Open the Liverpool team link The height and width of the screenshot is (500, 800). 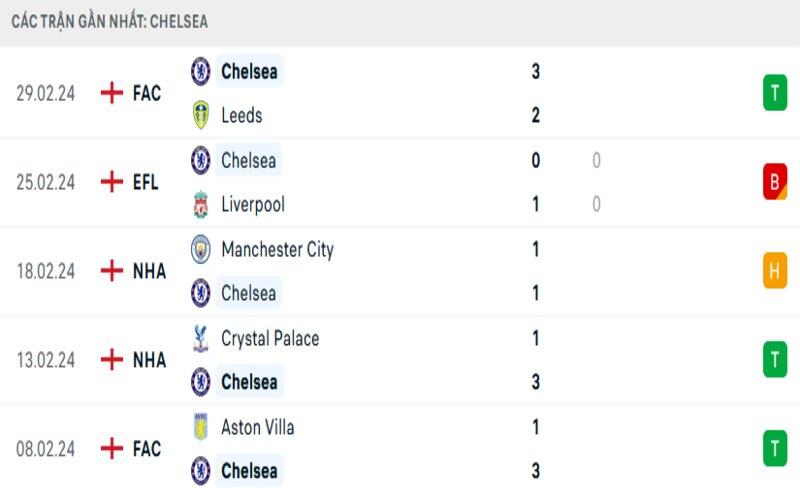253,204
